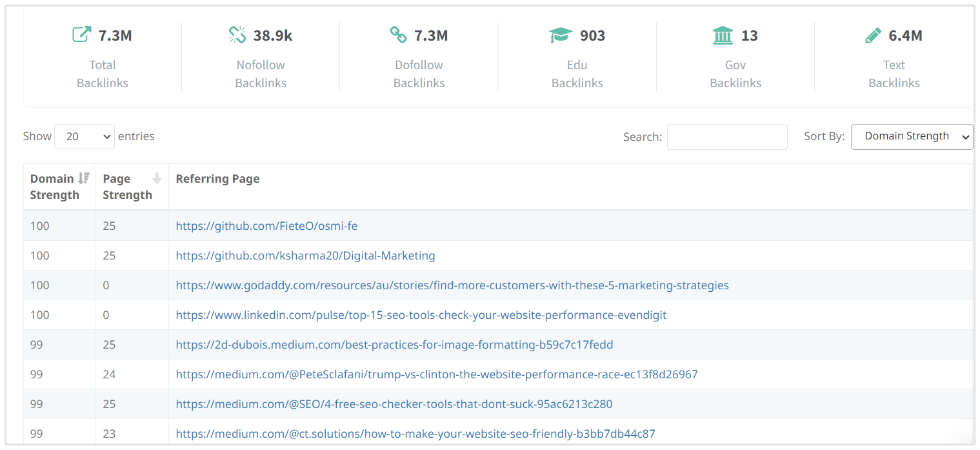Screen dimensions: 980x450
Task: Click the Nofollow Backlinks broken-link icon
Action: 237,35
